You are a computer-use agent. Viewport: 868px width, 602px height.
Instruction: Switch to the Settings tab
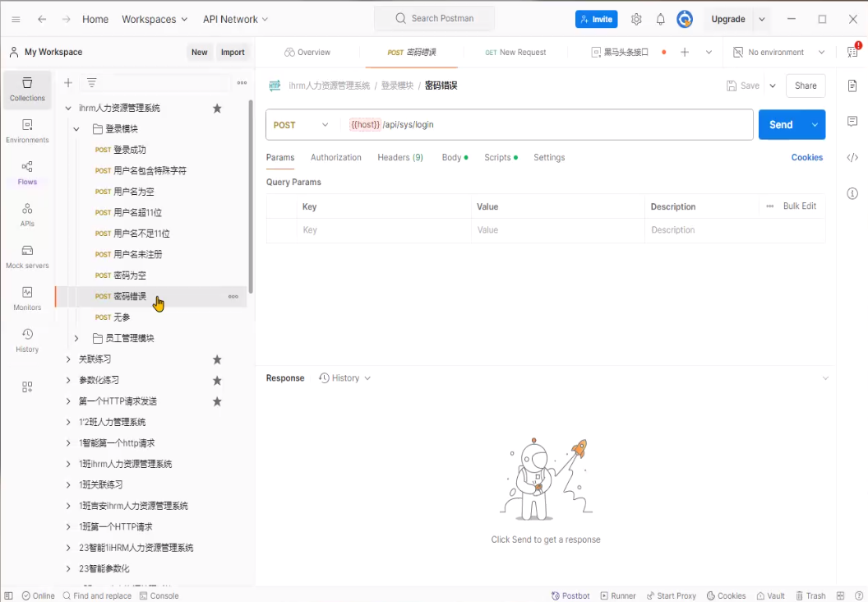(549, 157)
